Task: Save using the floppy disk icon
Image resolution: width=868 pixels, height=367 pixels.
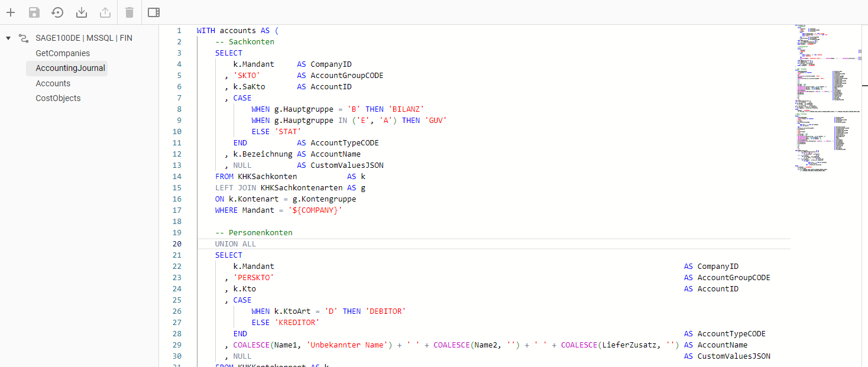Action: point(34,12)
